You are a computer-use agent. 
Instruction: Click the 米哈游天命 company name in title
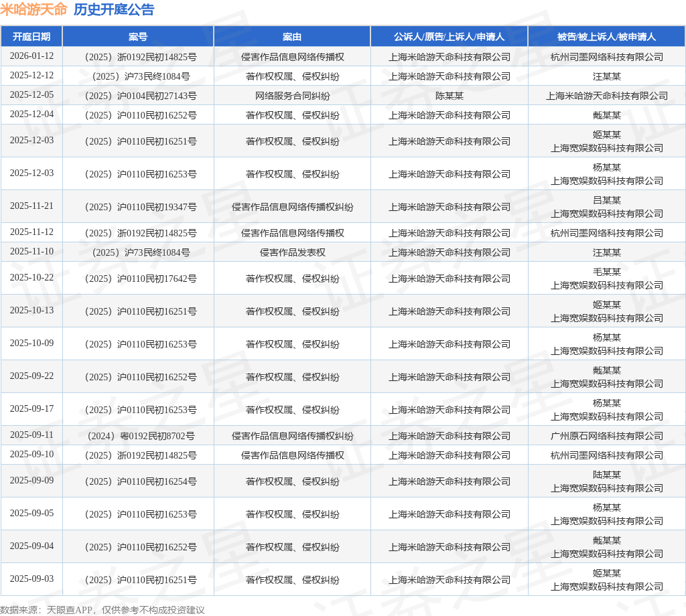click(x=33, y=9)
